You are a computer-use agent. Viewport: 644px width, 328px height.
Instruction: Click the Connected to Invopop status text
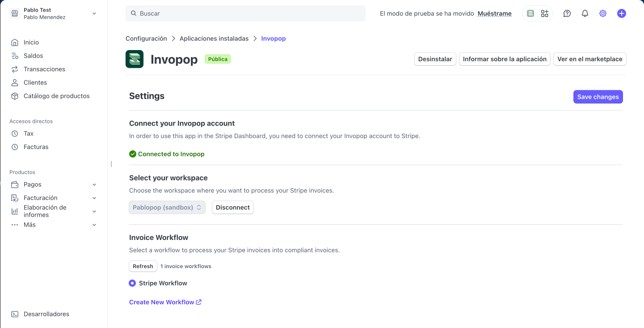(x=171, y=154)
